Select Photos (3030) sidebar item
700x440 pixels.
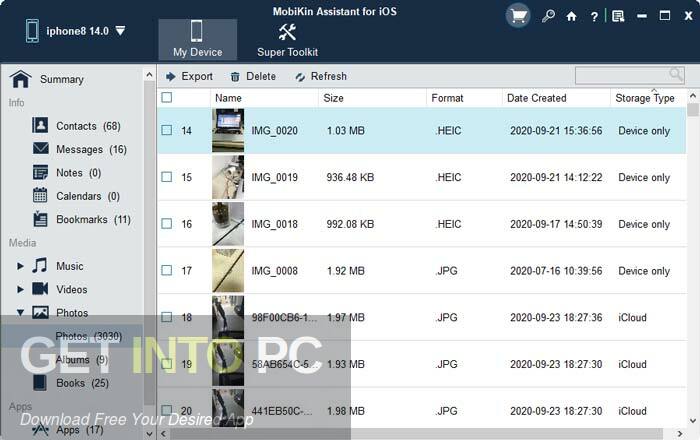pyautogui.click(x=72, y=336)
